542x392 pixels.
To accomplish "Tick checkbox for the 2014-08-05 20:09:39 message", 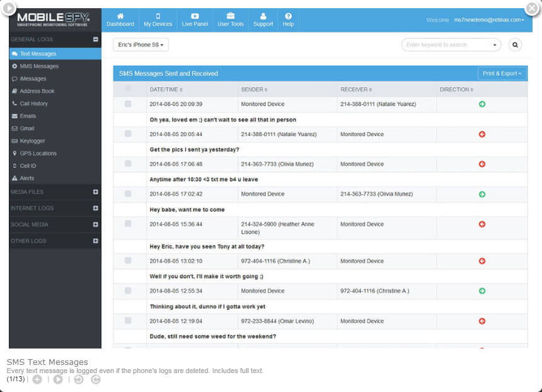I will (128, 104).
